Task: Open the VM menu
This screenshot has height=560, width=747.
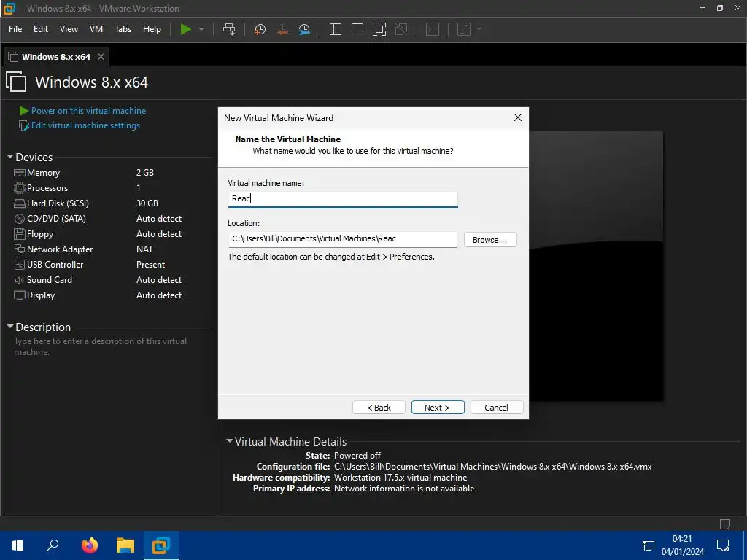Action: pyautogui.click(x=96, y=29)
